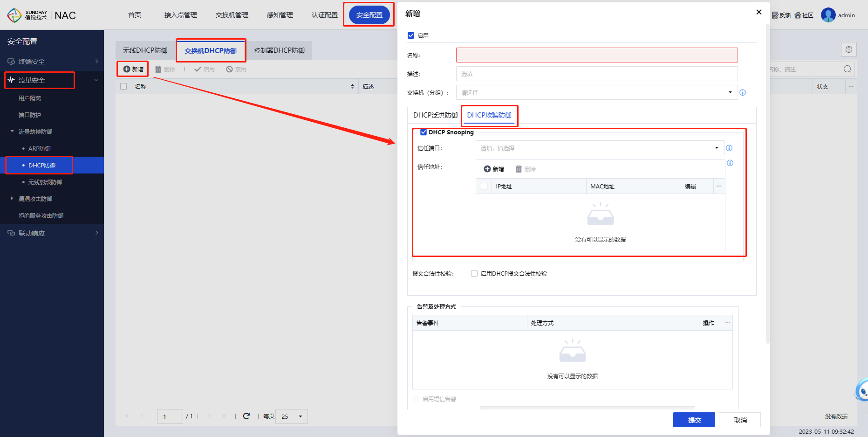Click the 取消 (cancel) button
Viewport: 868px width, 437px height.
pyautogui.click(x=740, y=420)
